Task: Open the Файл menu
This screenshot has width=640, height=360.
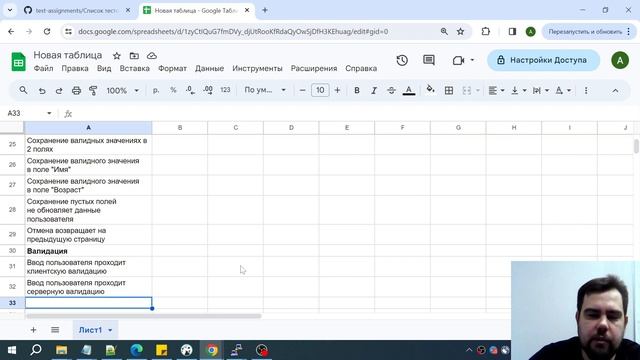Action: click(x=43, y=69)
